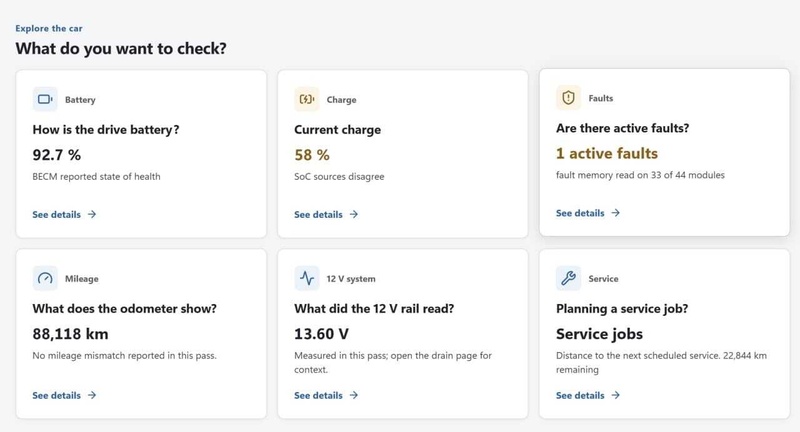Click arrow beside Faults See details
Image resolution: width=800 pixels, height=432 pixels.
(x=615, y=213)
